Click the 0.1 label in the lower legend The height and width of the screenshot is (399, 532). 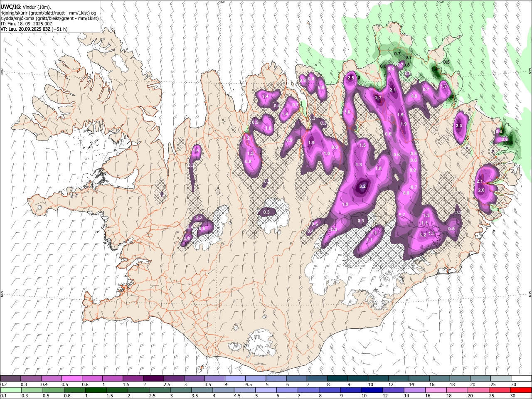pos(3,396)
